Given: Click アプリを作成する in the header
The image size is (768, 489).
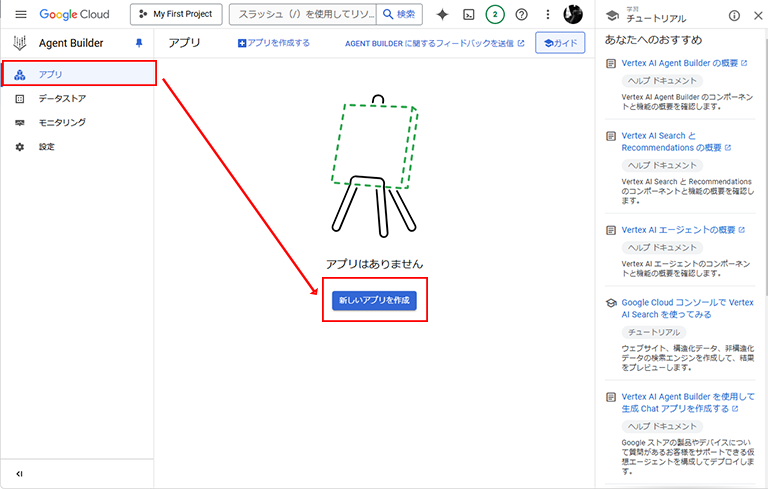Looking at the screenshot, I should [274, 43].
